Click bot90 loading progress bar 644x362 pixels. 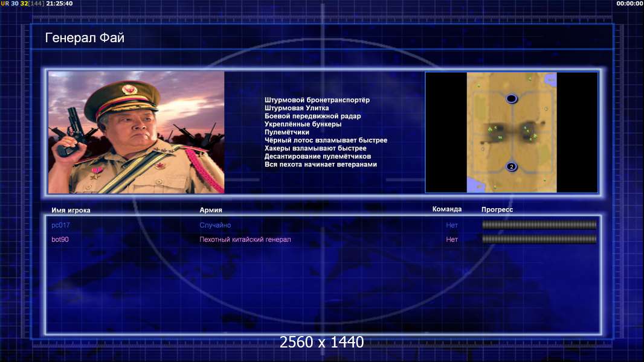pyautogui.click(x=539, y=239)
